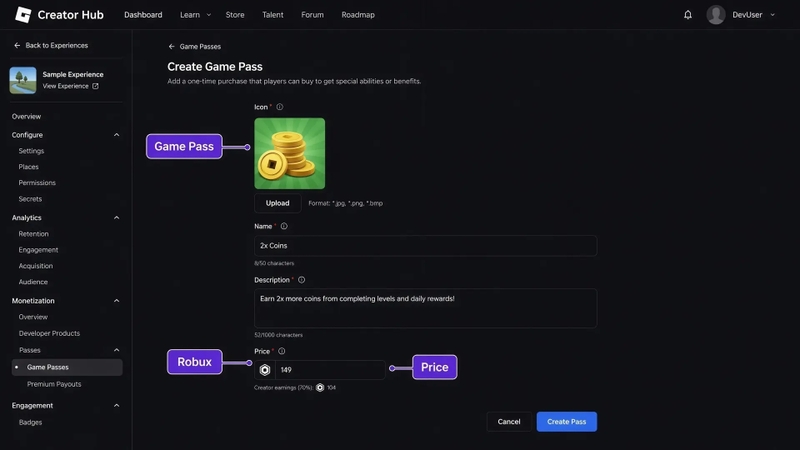Click the info icon beside Icon label

point(280,107)
